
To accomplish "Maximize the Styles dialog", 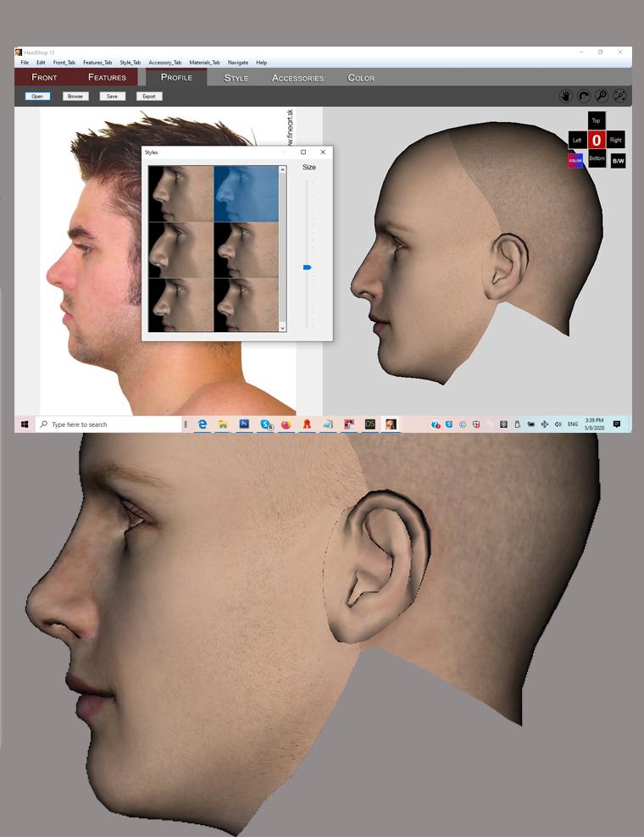I will point(303,152).
